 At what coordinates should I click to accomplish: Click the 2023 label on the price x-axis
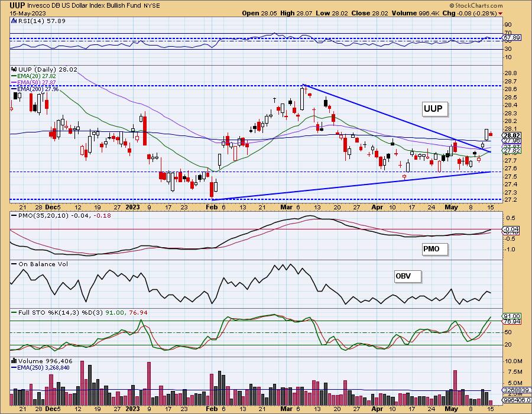pyautogui.click(x=132, y=207)
